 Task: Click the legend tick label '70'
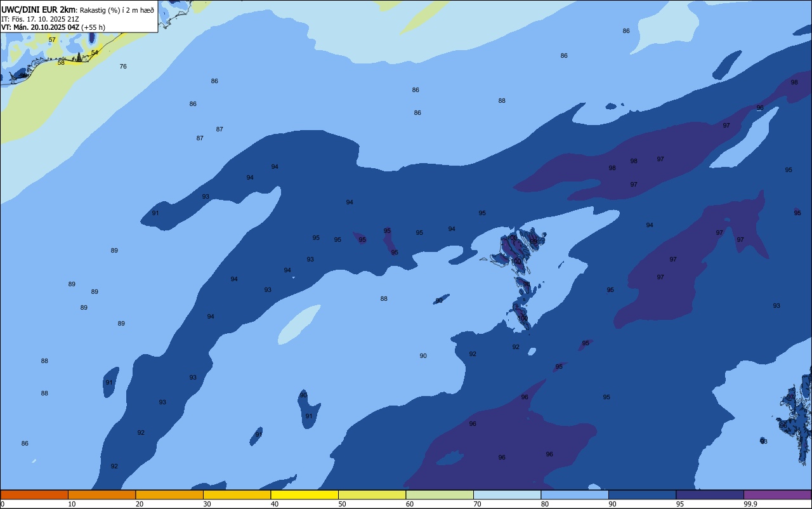click(477, 504)
